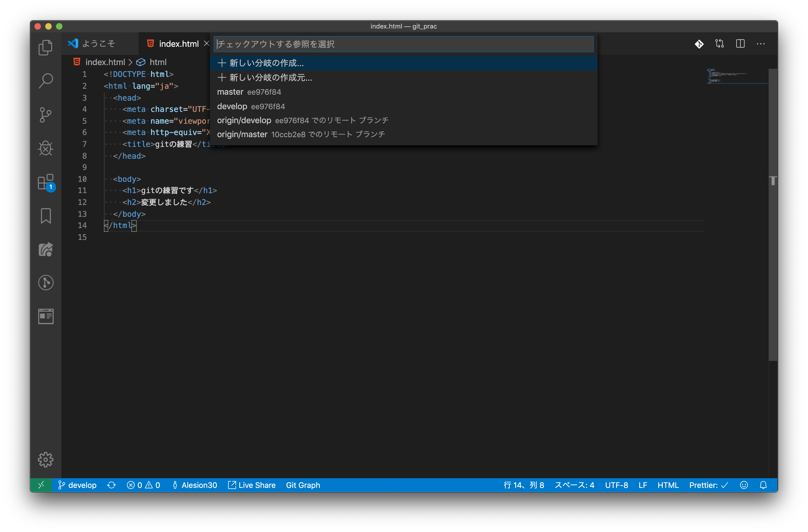
Task: Open the Bookmarks view icon
Action: coord(45,216)
